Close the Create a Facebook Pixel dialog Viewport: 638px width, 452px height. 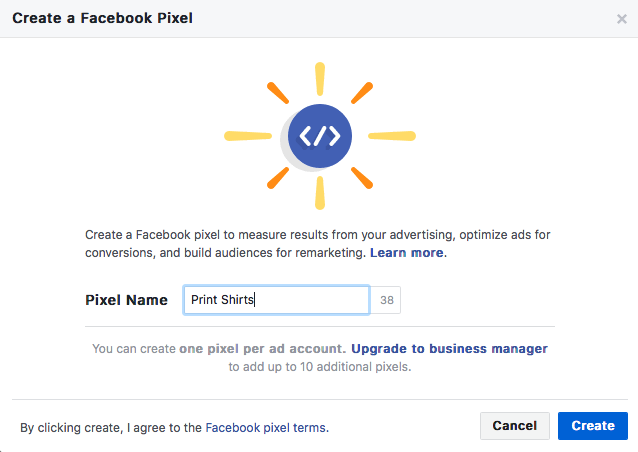[x=621, y=19]
